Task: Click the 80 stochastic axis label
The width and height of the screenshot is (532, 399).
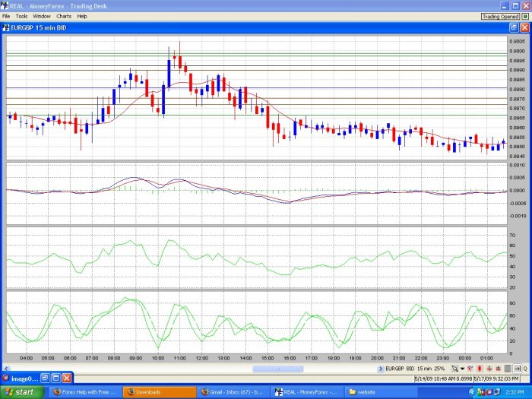Action: [x=512, y=303]
